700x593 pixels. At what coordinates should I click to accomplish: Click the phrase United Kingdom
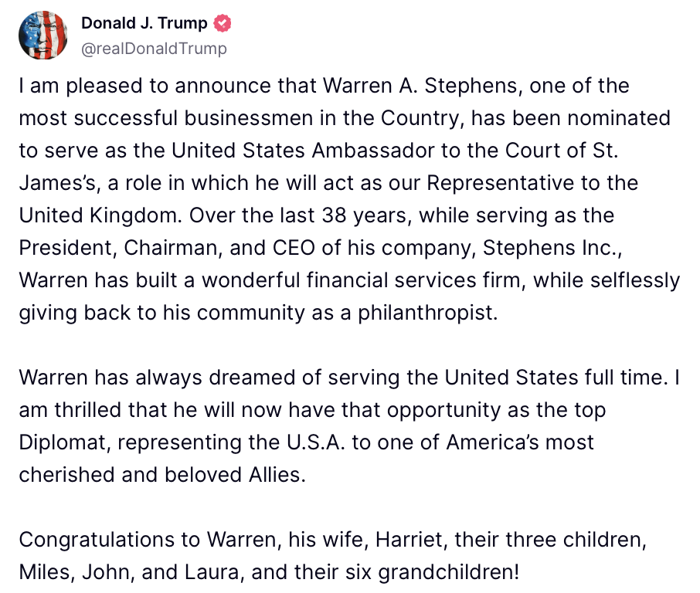pyautogui.click(x=100, y=215)
